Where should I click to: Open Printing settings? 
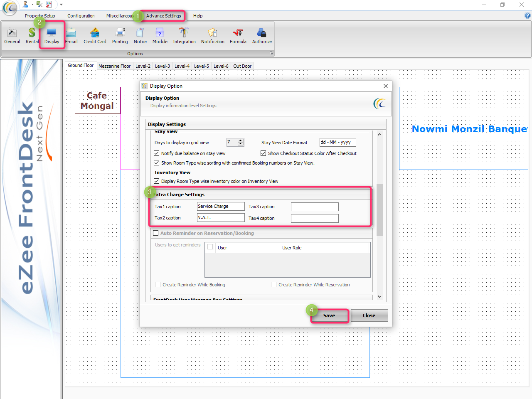pos(120,36)
